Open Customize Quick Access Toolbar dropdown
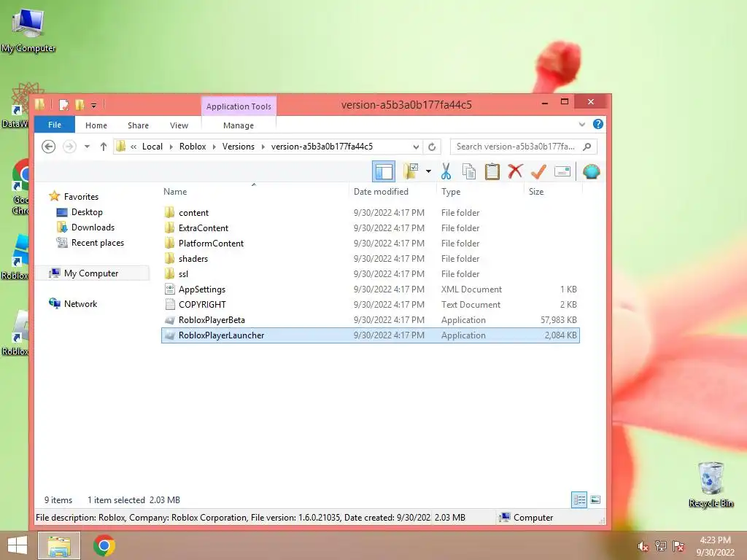Image resolution: width=747 pixels, height=560 pixels. point(94,105)
